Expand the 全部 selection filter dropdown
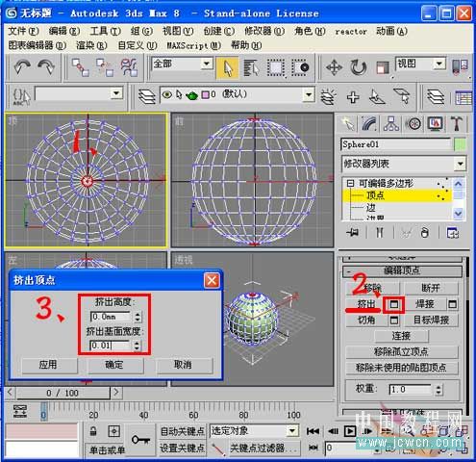476x462 pixels. [x=182, y=64]
